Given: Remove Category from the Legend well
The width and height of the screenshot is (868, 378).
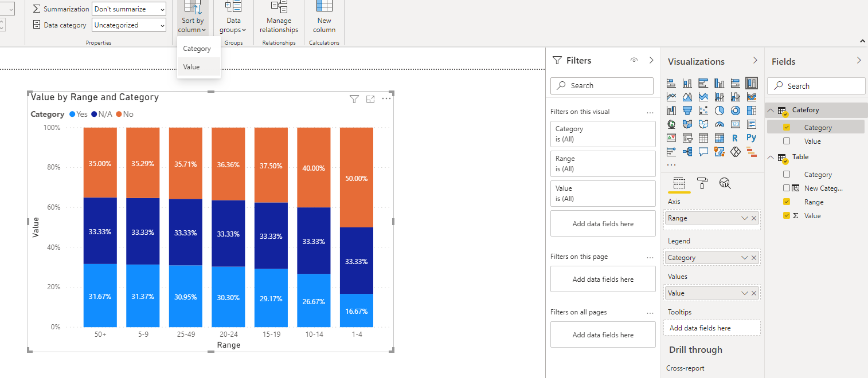Looking at the screenshot, I should pyautogui.click(x=754, y=258).
